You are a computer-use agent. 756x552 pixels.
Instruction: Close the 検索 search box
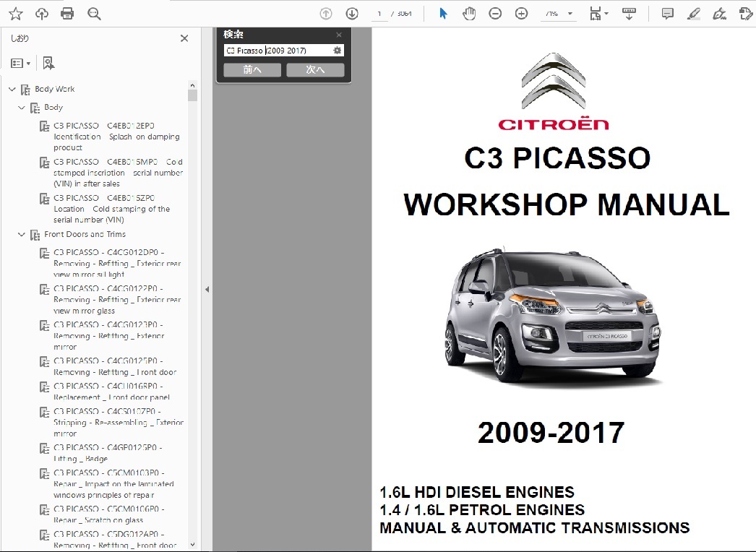339,35
